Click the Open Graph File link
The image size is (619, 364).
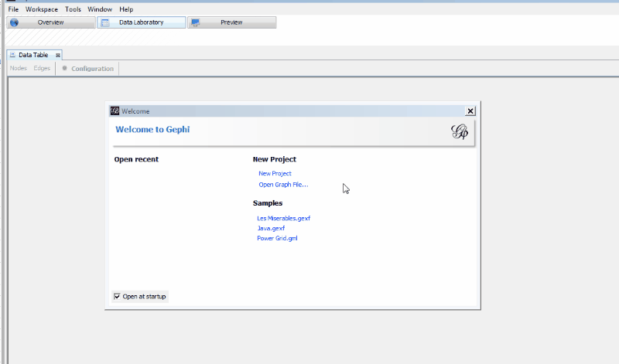click(283, 185)
